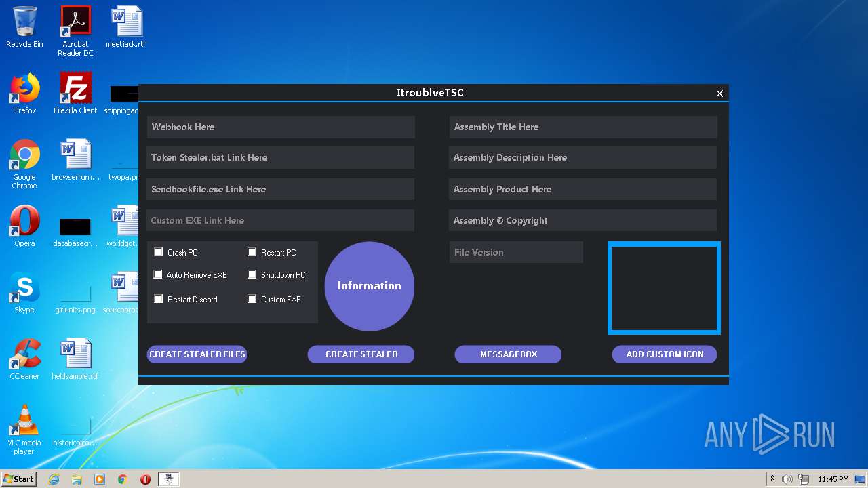
Task: Select the Acrobat Reader DC shortcut
Action: [75, 31]
